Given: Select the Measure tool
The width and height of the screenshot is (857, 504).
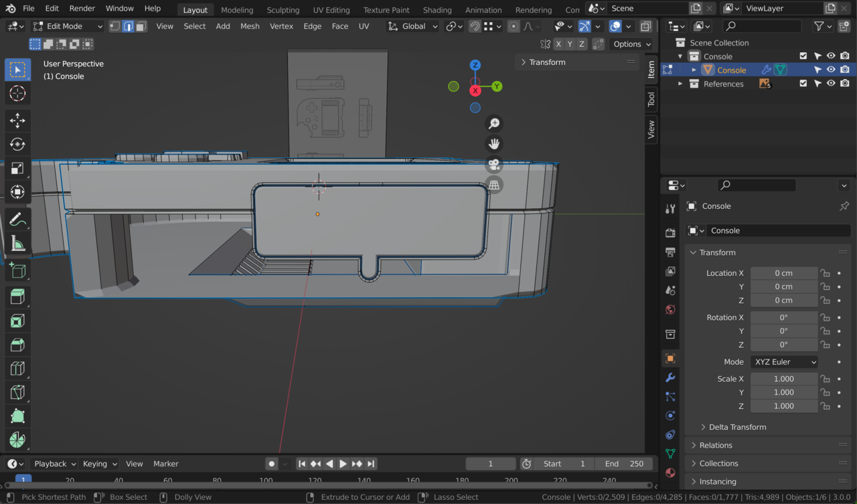Looking at the screenshot, I should point(17,243).
